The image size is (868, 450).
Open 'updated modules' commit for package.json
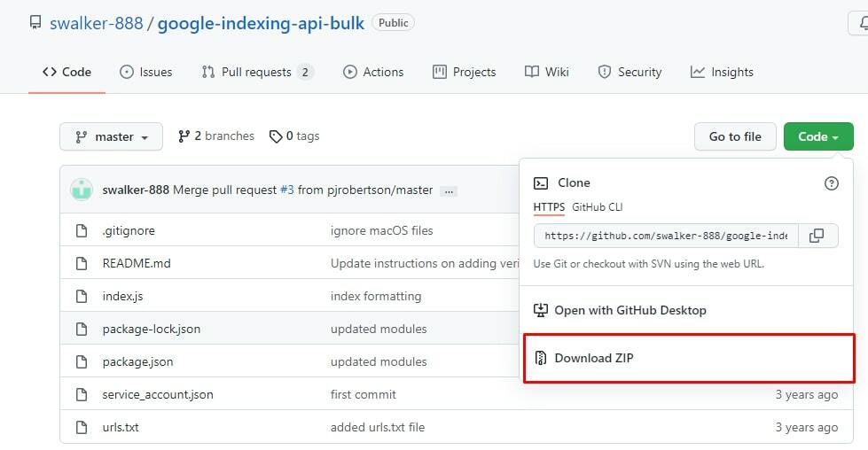(379, 361)
